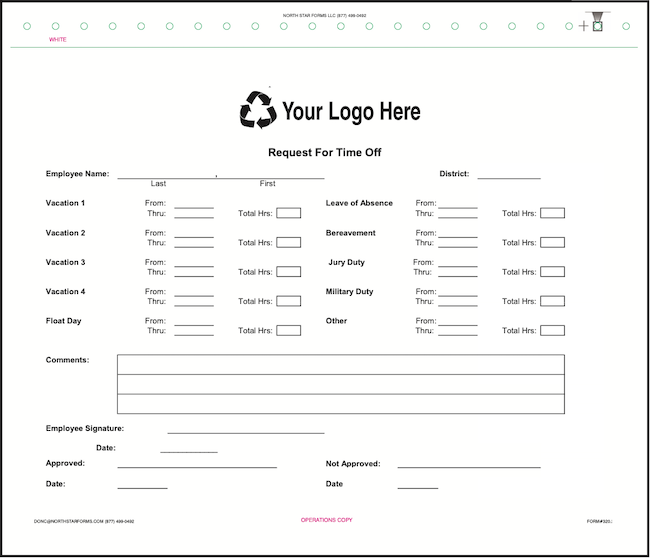
Task: Click the Other From line
Action: tap(458, 321)
